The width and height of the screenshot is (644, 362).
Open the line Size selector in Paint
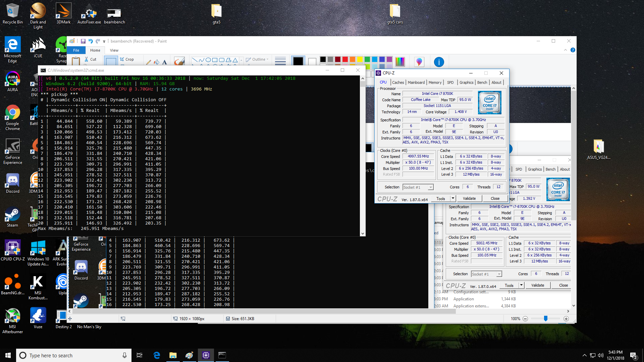(280, 61)
